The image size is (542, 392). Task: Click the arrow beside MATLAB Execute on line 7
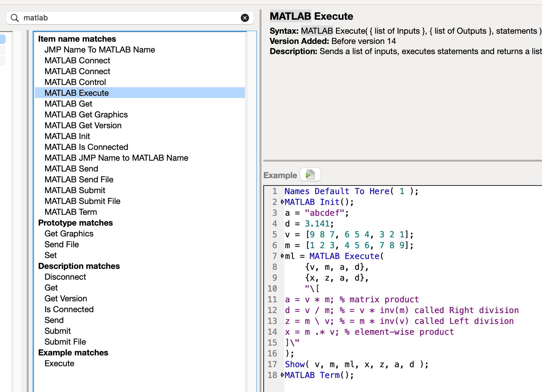pyautogui.click(x=282, y=256)
